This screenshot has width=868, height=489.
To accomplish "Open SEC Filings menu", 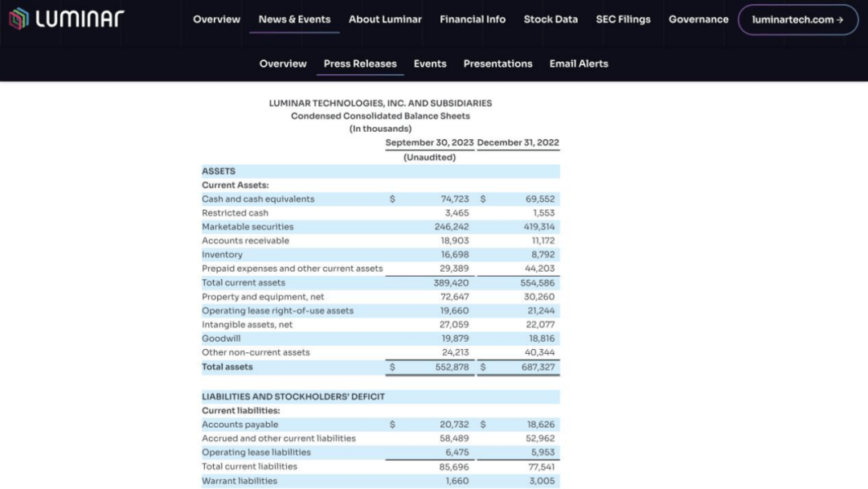I will [623, 19].
